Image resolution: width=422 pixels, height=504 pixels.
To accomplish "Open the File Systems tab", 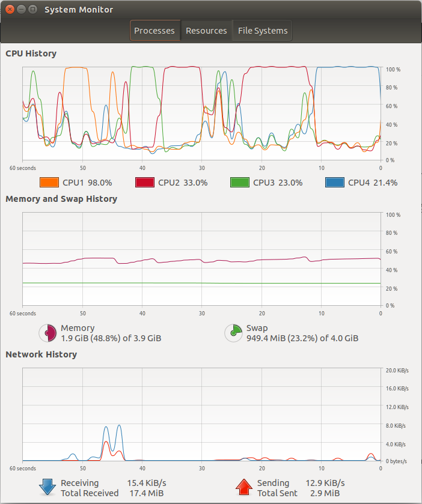I will [263, 31].
